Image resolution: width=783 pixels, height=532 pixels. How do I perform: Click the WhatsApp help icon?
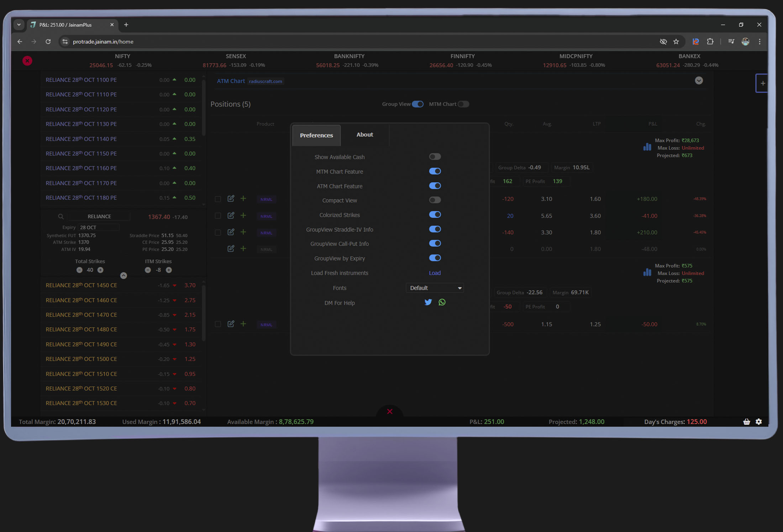442,302
